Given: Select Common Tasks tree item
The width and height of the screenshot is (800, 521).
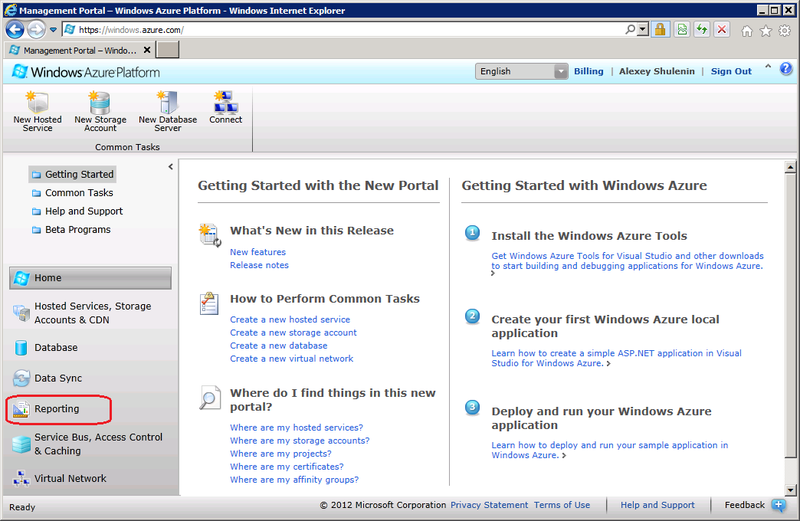Looking at the screenshot, I should point(72,193).
